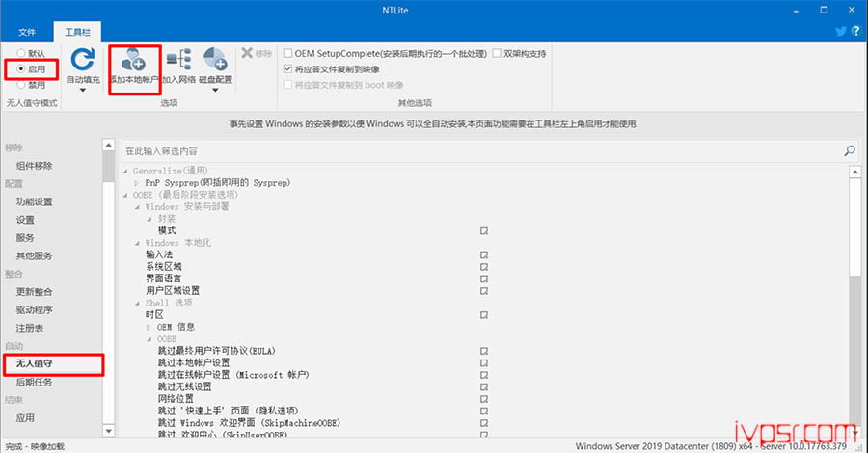This screenshot has width=868, height=453.
Task: Expand the OEM 信息 node
Action: pyautogui.click(x=149, y=328)
